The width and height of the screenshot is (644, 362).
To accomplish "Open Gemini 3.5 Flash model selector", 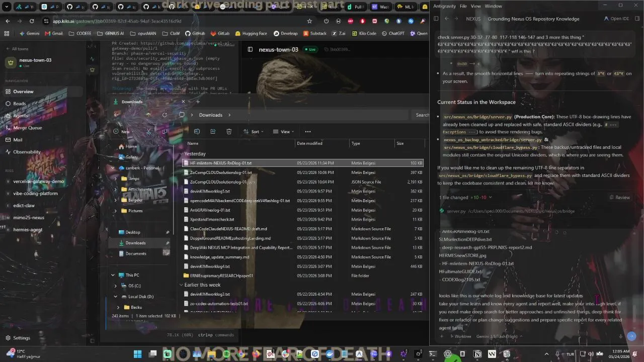I will pos(500,336).
